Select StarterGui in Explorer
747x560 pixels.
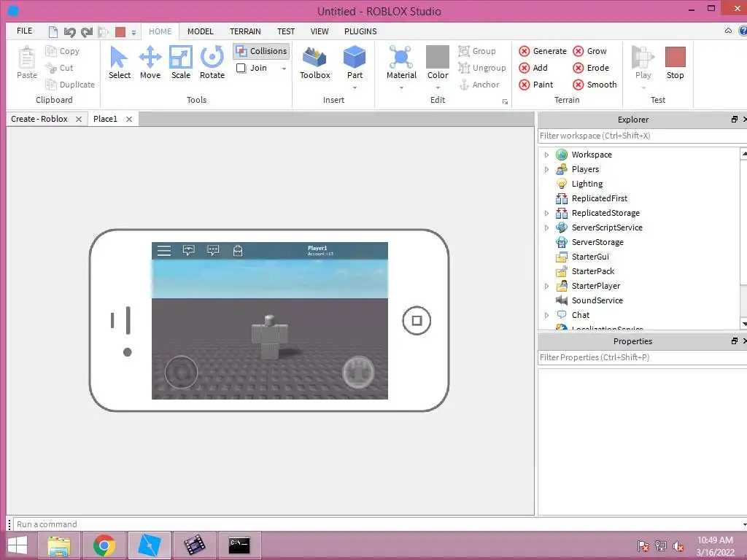(590, 257)
